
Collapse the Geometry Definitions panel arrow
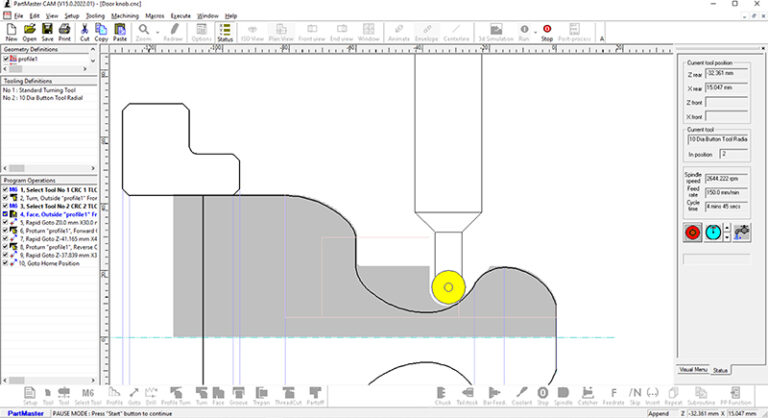point(93,49)
